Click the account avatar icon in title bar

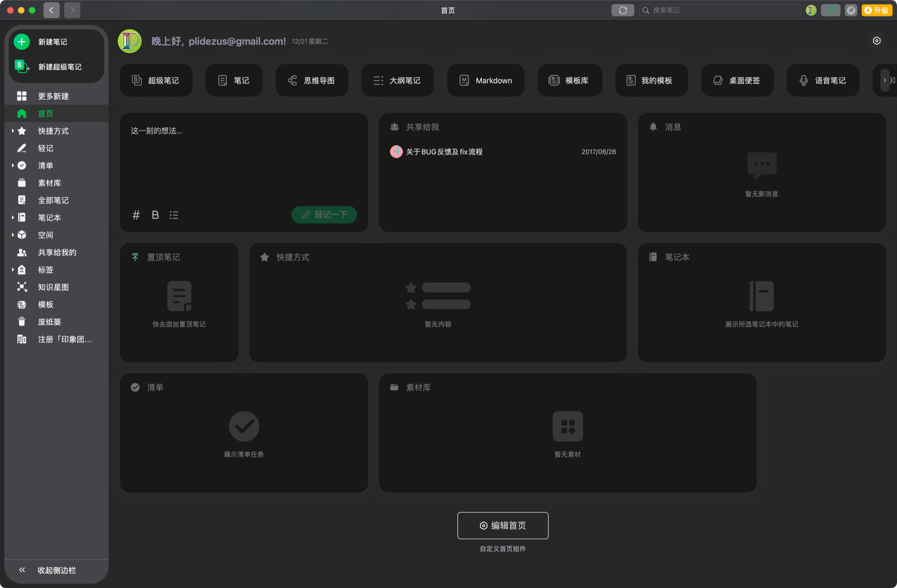tap(811, 10)
